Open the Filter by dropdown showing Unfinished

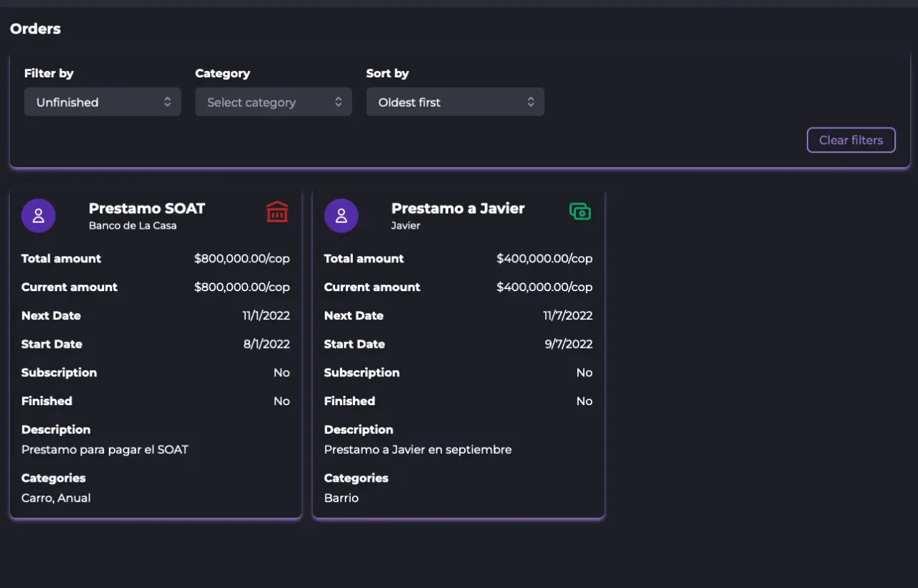[x=103, y=102]
